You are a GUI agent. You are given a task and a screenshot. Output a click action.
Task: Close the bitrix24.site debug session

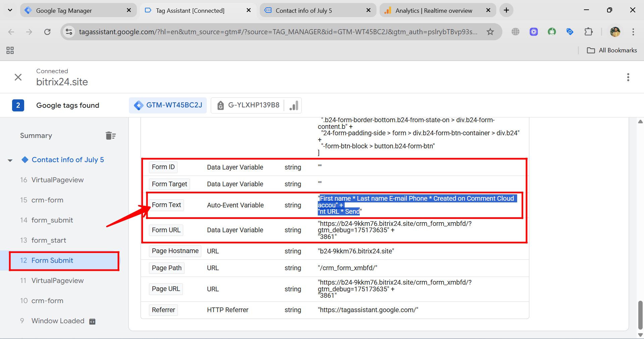(x=18, y=77)
